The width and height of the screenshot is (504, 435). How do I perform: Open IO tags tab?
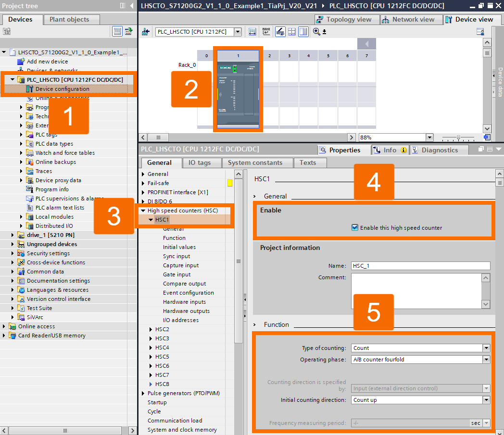point(202,163)
